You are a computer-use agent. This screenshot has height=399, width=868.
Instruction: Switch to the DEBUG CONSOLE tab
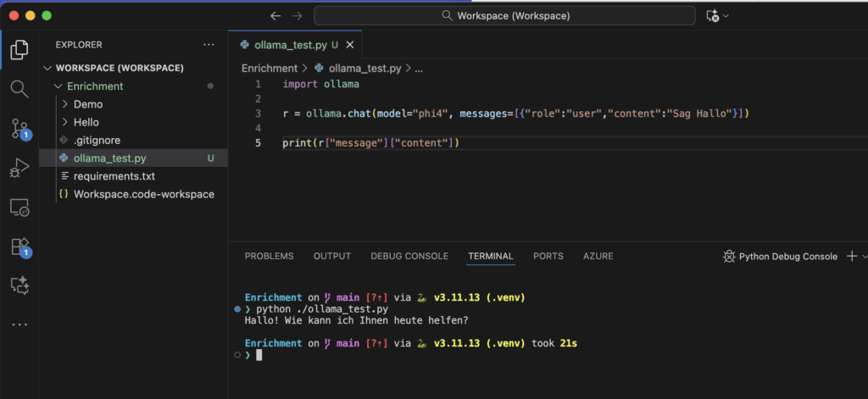[x=409, y=256]
